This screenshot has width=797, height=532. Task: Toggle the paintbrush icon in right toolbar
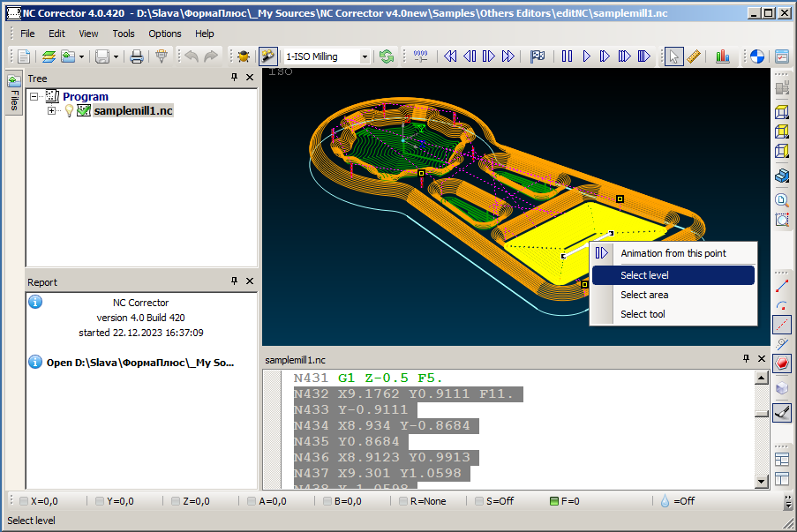[782, 412]
